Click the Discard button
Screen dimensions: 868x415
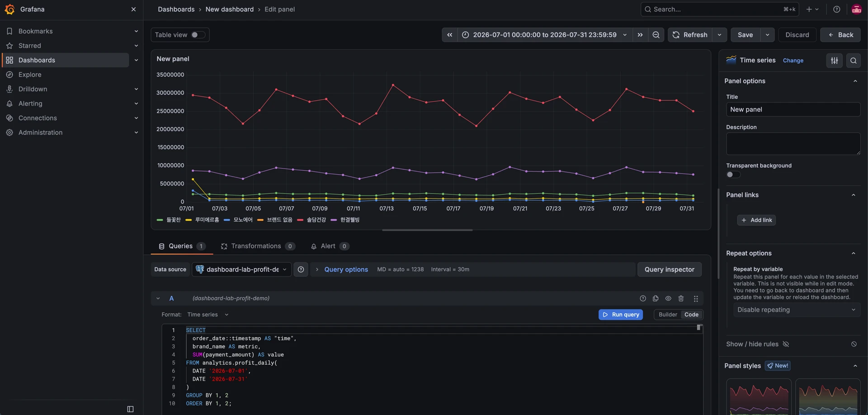pyautogui.click(x=797, y=35)
